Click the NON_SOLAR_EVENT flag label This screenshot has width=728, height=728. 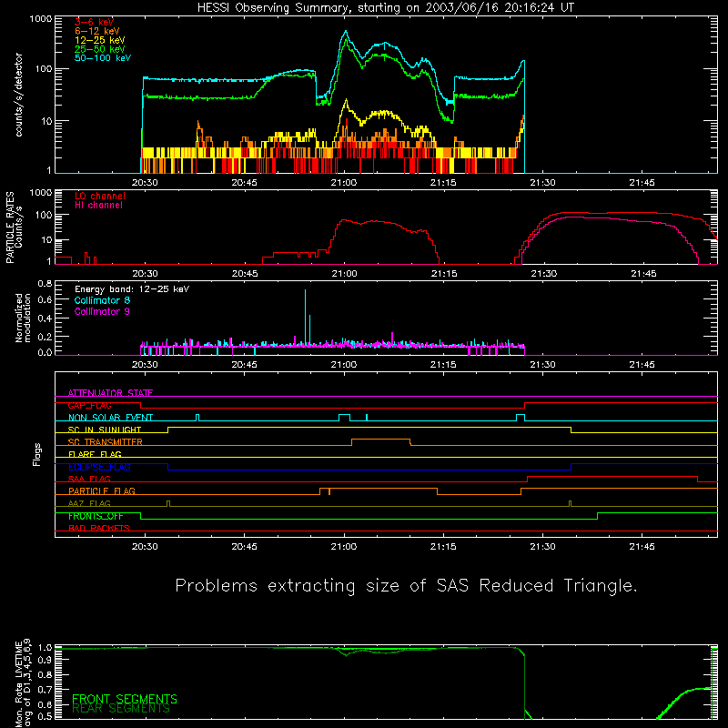[x=110, y=418]
